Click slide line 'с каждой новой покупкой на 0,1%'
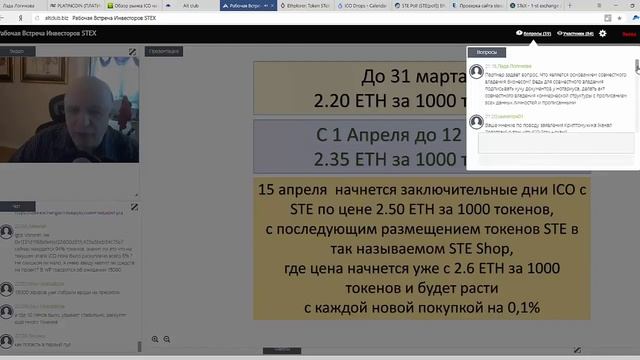This screenshot has height=360, width=640. pos(422,307)
